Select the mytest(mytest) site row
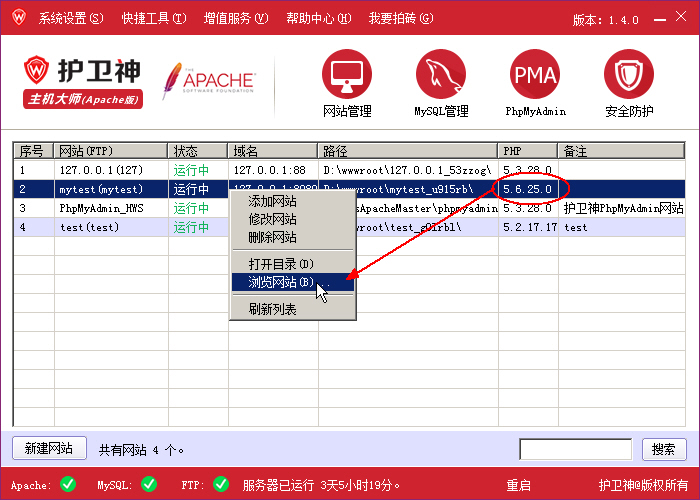Image resolution: width=700 pixels, height=500 pixels. click(x=349, y=189)
